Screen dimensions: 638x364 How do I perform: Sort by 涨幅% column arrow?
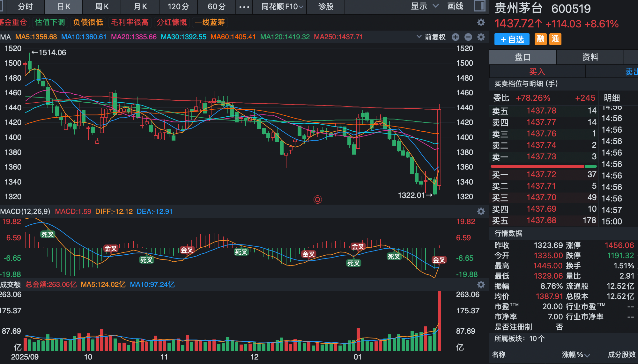tap(587, 355)
